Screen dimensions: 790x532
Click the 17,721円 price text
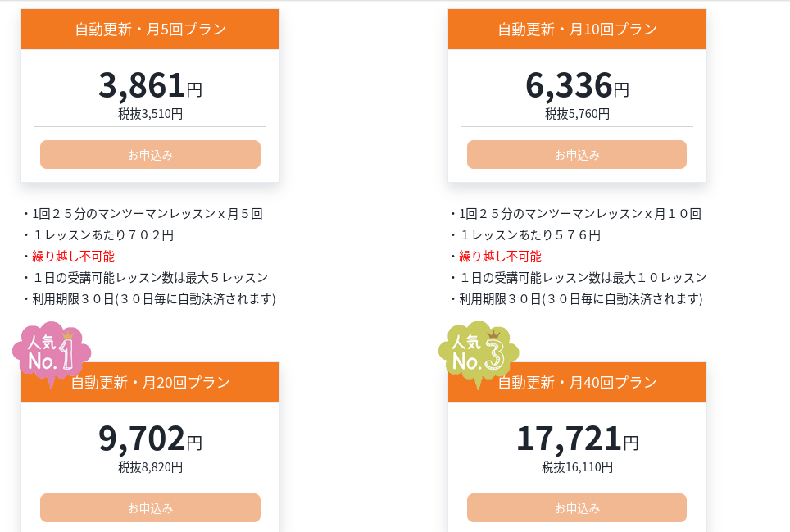click(x=578, y=439)
